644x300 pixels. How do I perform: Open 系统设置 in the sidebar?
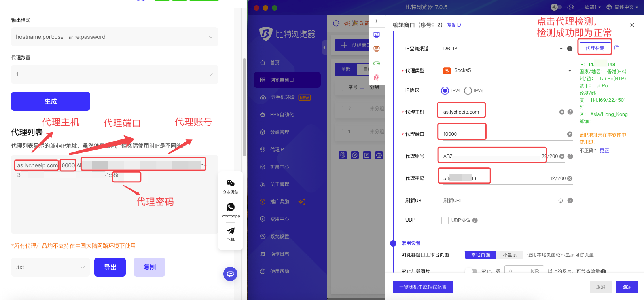coord(287,237)
